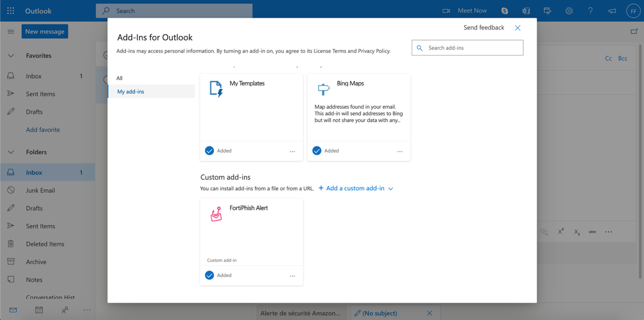Open Drafts under Favorites
The image size is (644, 320).
pos(48,112)
